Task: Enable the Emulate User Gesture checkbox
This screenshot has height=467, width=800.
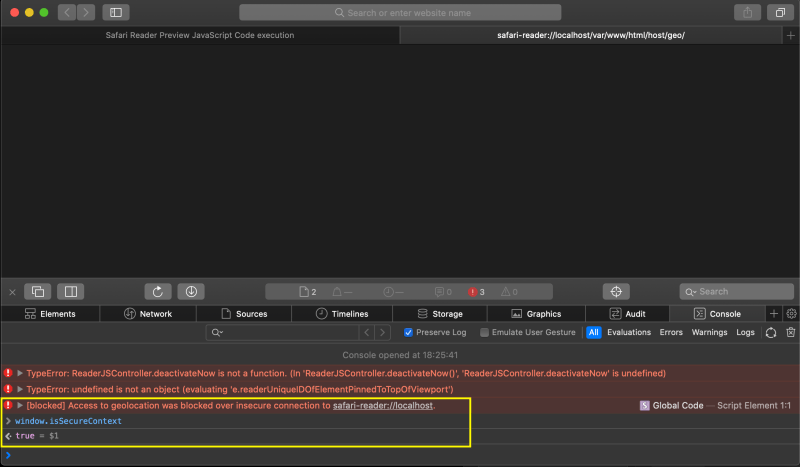Action: 484,332
